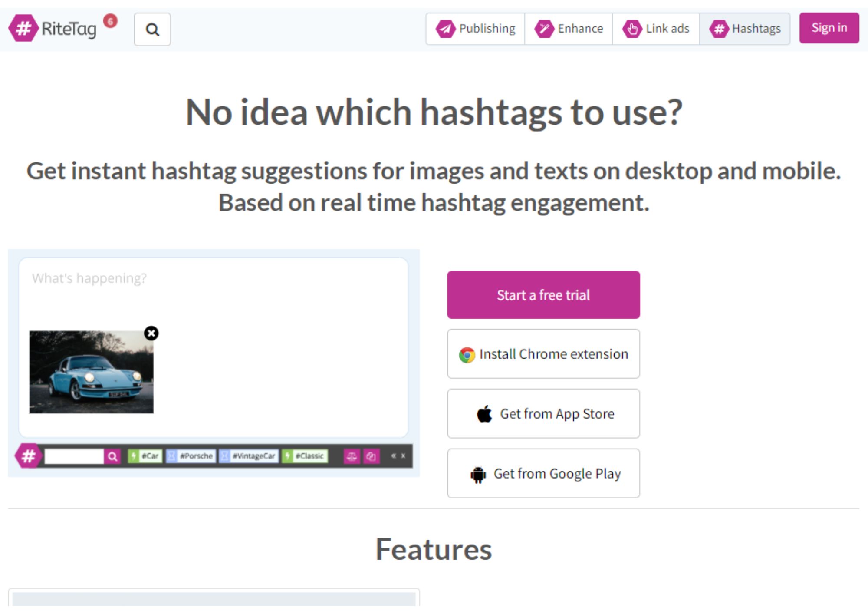868x614 pixels.
Task: Click the RiteTag brand name text
Action: [69, 30]
